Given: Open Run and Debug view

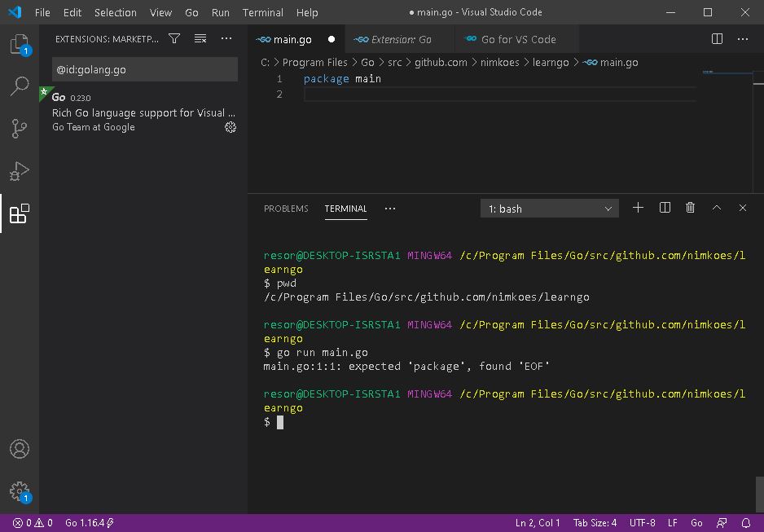Looking at the screenshot, I should (20, 171).
